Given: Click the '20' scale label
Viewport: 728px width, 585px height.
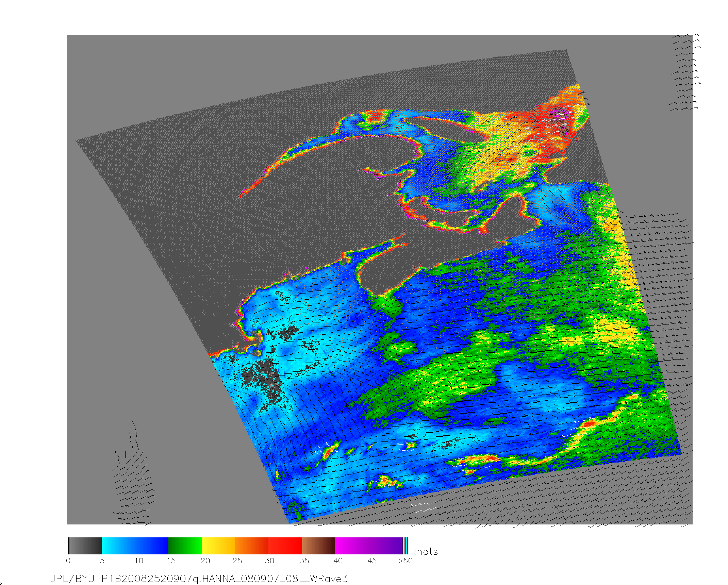Looking at the screenshot, I should point(205,561).
